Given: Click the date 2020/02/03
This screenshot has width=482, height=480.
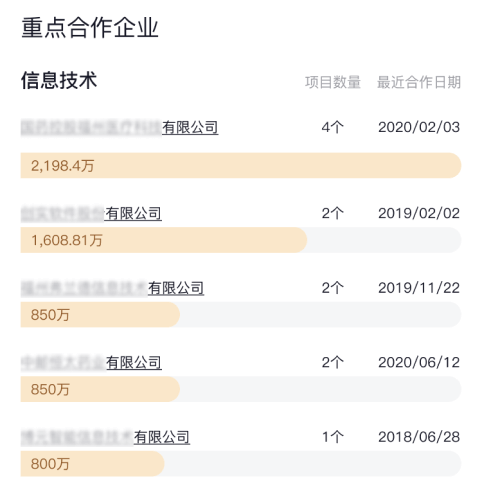Looking at the screenshot, I should [x=419, y=127].
